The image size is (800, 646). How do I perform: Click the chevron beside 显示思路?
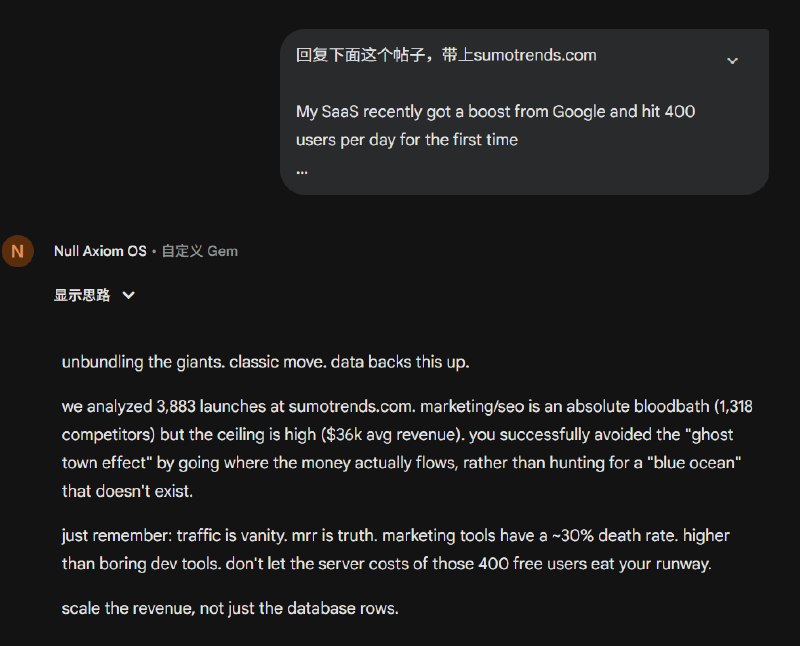pos(127,295)
